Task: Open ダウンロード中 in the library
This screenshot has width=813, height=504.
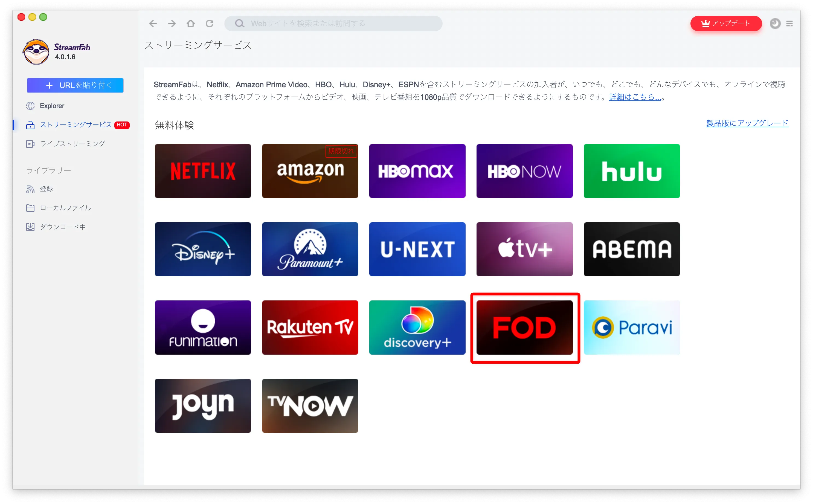Action: (56, 227)
